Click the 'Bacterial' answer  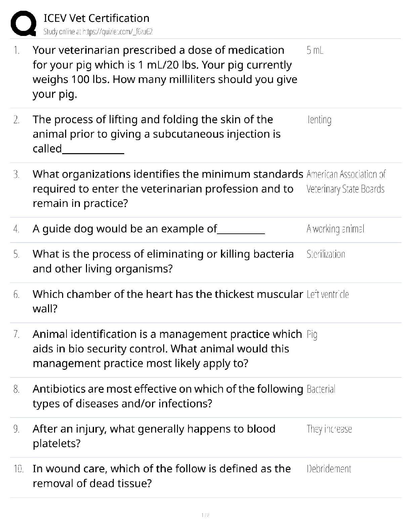point(321,389)
